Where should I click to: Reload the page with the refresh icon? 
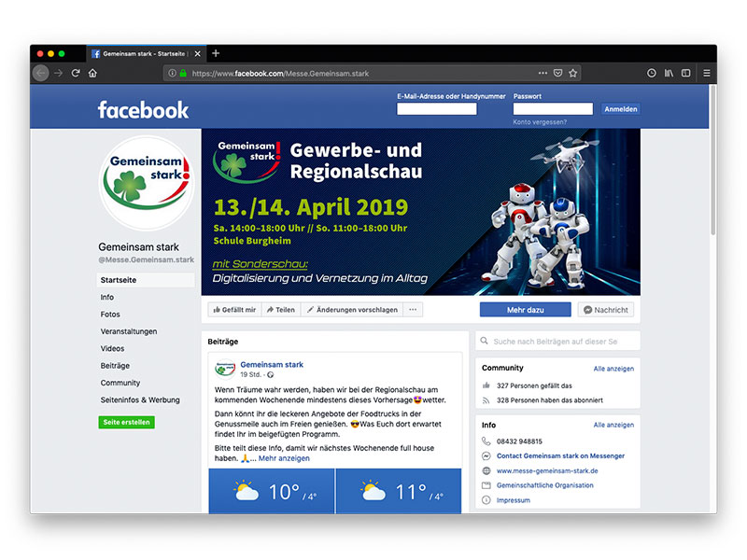[76, 74]
